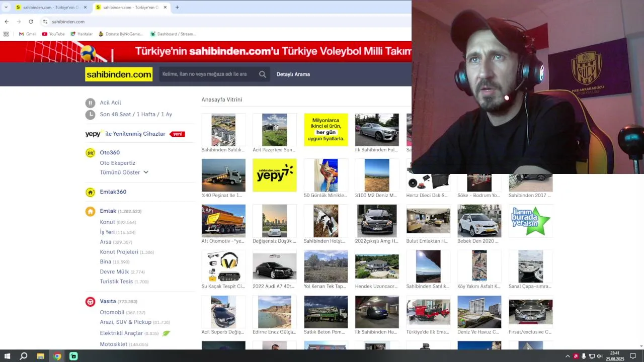Open the yepy yellow promo tile
The height and width of the screenshot is (362, 644).
(x=275, y=175)
